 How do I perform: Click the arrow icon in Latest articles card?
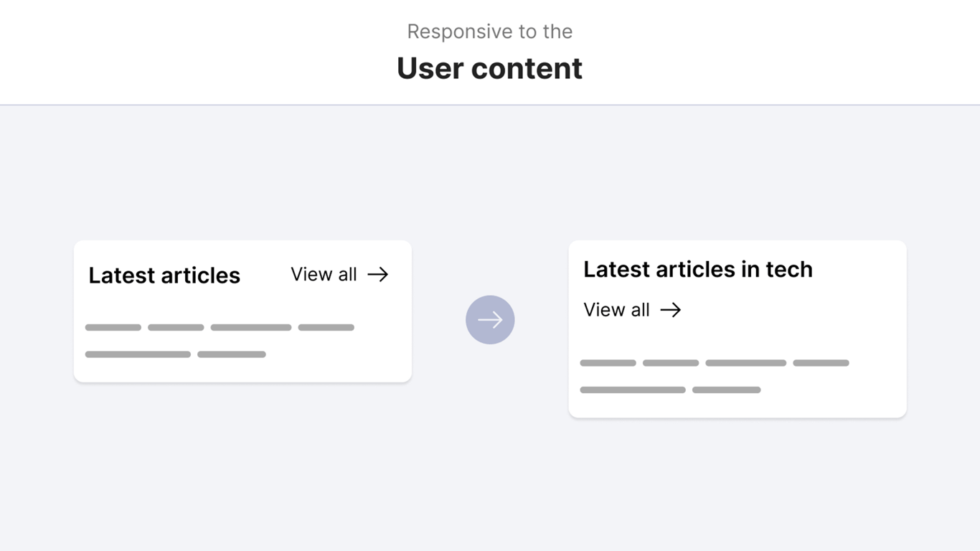(x=378, y=274)
